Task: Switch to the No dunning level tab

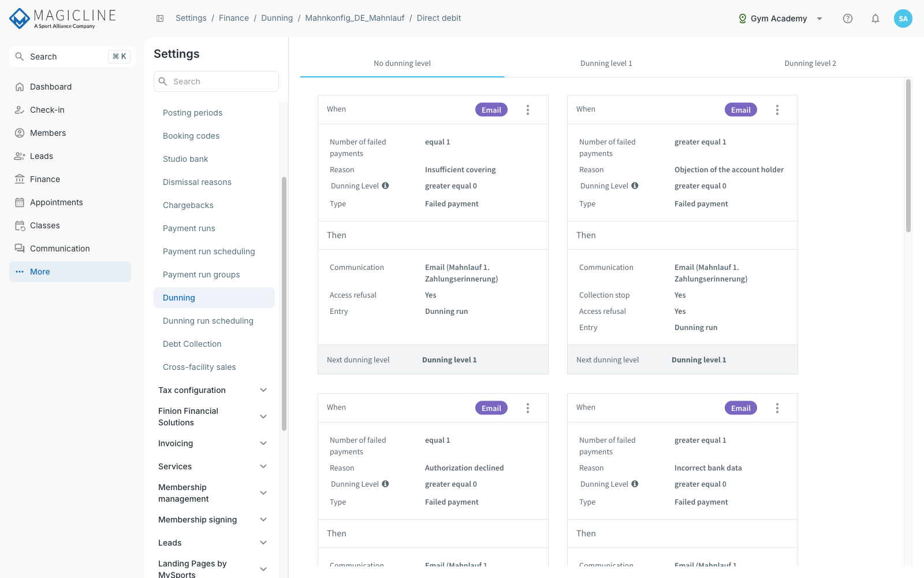Action: click(x=402, y=64)
